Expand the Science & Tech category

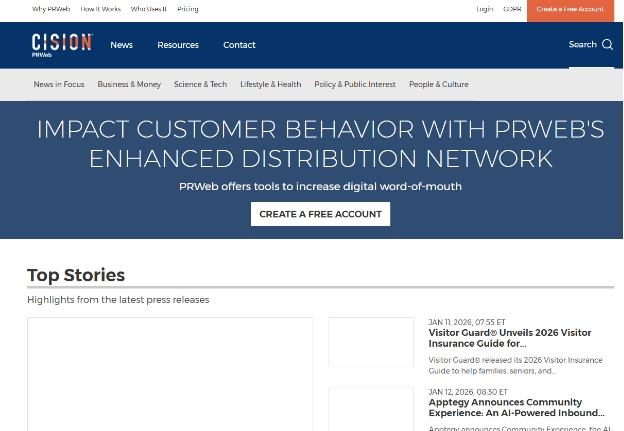(200, 85)
